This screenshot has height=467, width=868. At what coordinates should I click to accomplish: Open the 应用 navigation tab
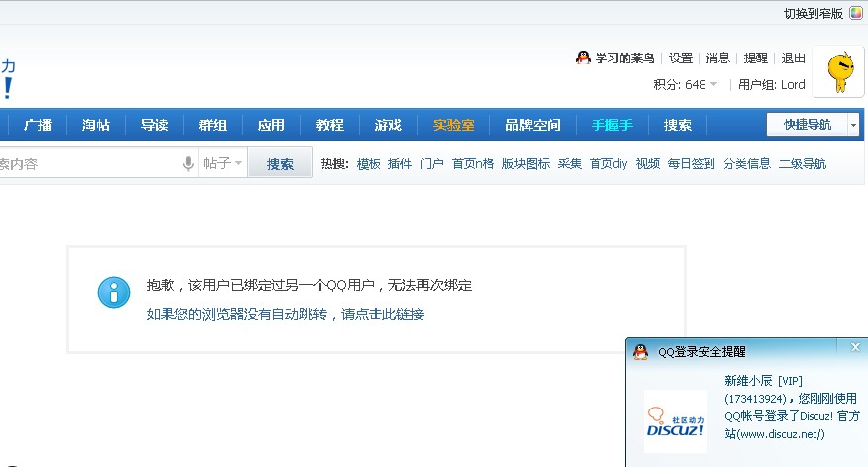pos(271,125)
